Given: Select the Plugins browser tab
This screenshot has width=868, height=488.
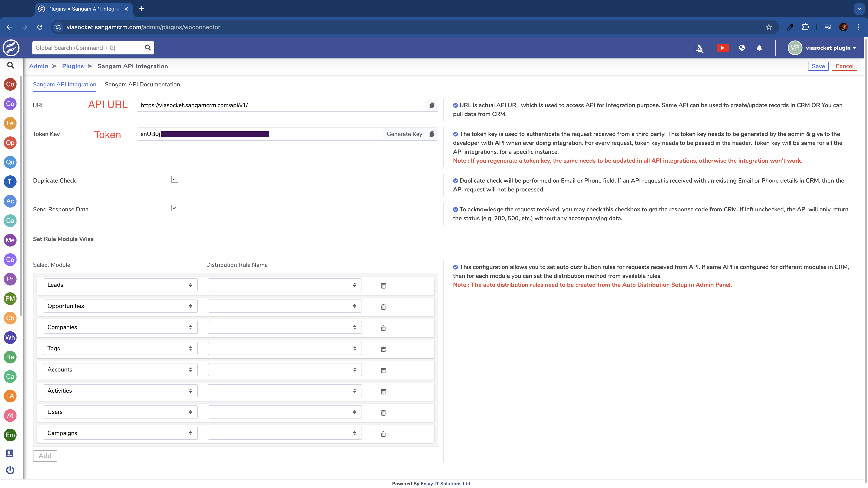Looking at the screenshot, I should 83,9.
